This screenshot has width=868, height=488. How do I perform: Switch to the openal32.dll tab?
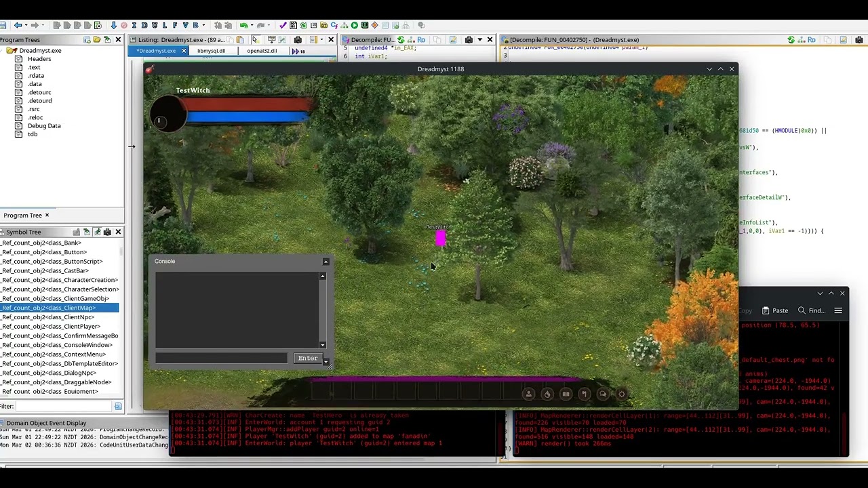point(262,51)
